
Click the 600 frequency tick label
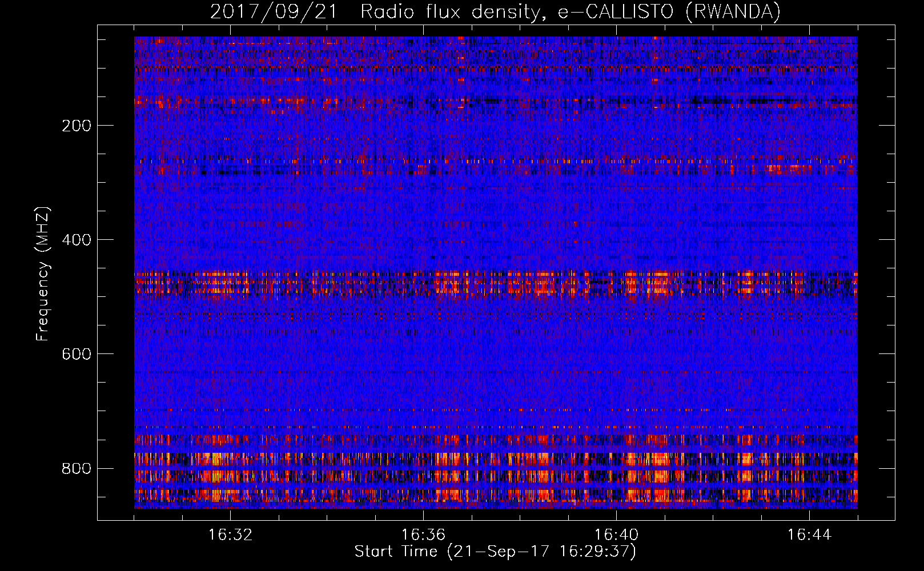point(77,354)
